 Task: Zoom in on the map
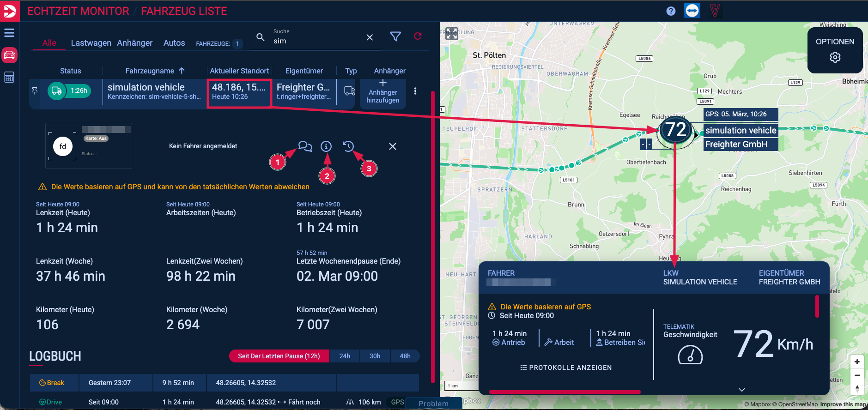pos(857,362)
